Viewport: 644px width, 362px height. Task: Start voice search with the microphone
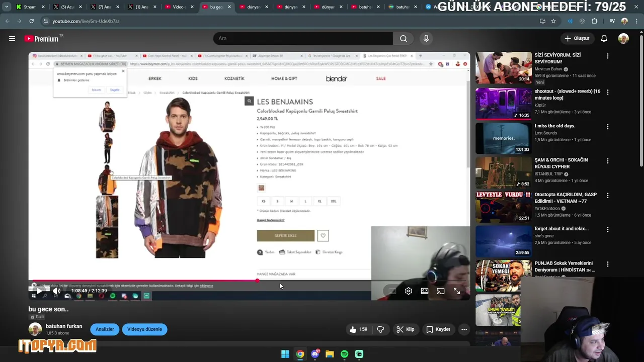point(426,39)
